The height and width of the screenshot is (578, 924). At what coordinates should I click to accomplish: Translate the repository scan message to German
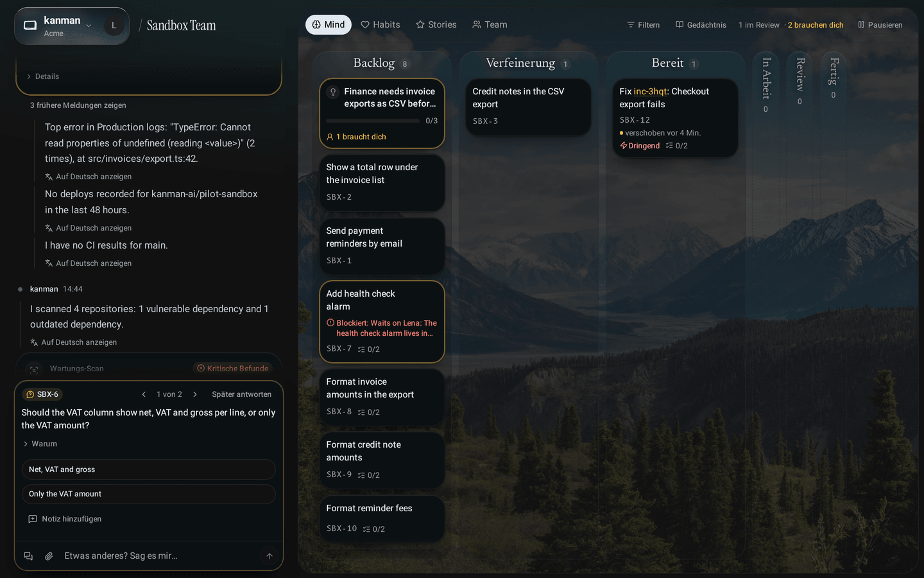[73, 342]
